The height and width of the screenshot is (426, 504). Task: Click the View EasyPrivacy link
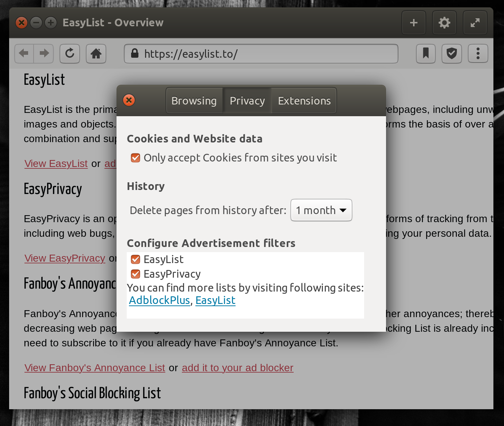coord(65,258)
